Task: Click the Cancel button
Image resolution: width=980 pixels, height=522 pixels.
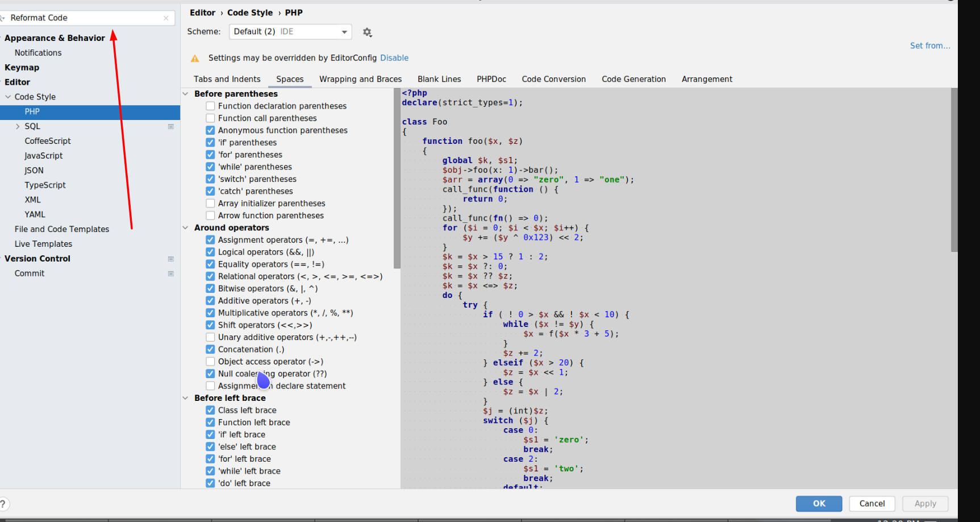Action: [872, 504]
